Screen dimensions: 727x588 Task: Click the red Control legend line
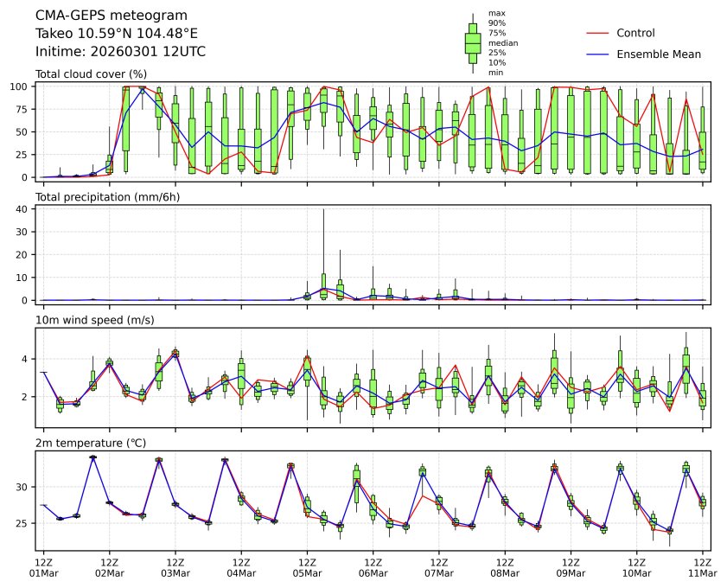tap(598, 34)
